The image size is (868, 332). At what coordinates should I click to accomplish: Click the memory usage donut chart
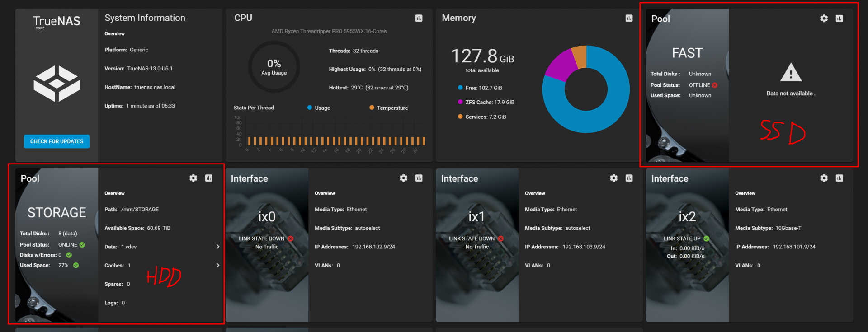pyautogui.click(x=586, y=89)
